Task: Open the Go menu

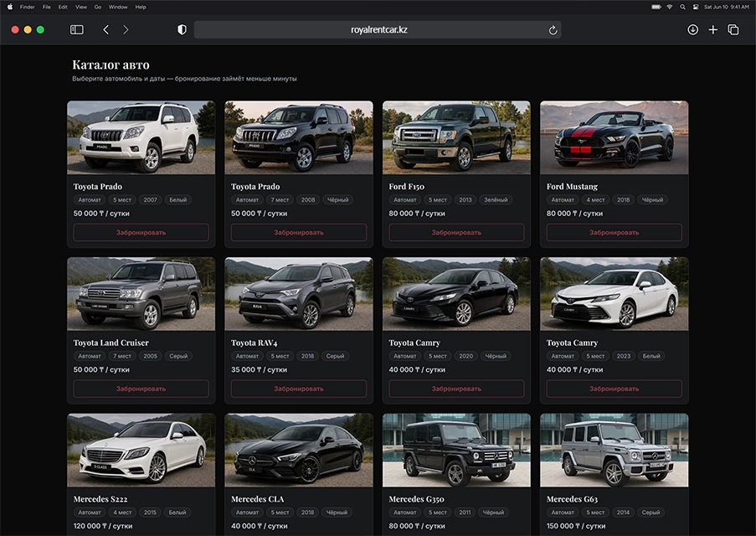Action: coord(98,7)
